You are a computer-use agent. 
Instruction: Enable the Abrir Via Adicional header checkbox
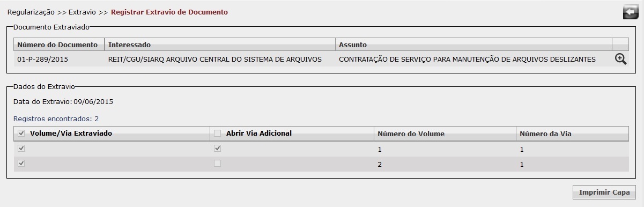[x=217, y=133]
